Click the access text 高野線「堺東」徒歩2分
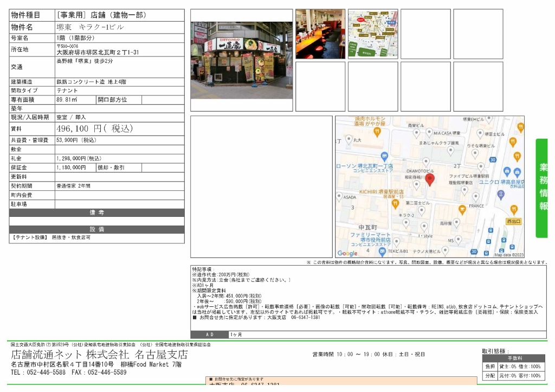 [85, 61]
